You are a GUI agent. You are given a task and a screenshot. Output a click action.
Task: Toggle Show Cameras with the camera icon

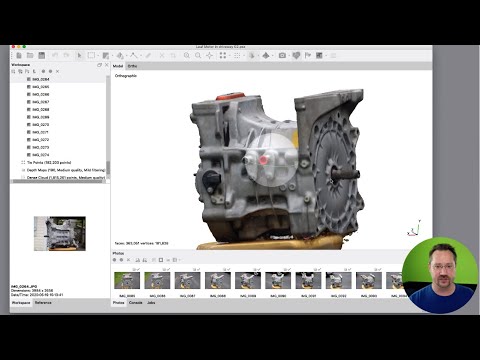click(x=282, y=55)
